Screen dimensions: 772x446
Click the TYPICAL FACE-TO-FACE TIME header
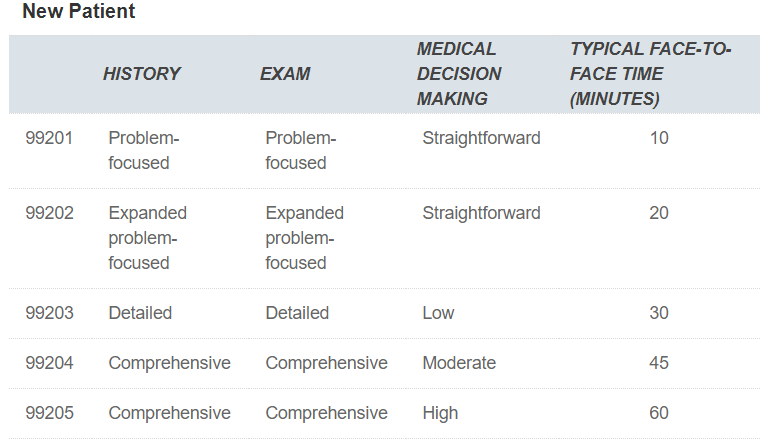(650, 74)
